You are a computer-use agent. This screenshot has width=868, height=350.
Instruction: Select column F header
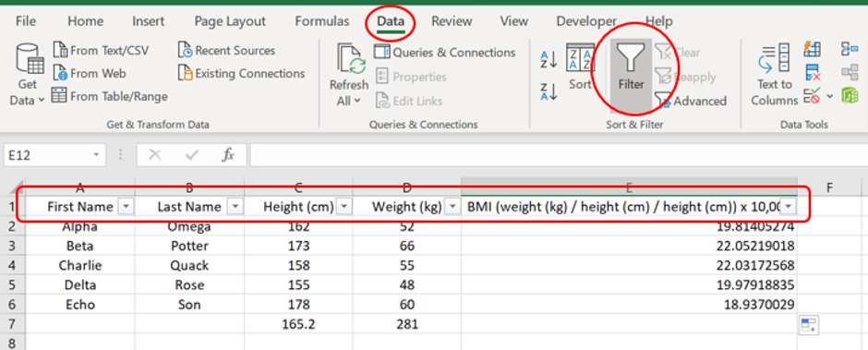pos(829,188)
